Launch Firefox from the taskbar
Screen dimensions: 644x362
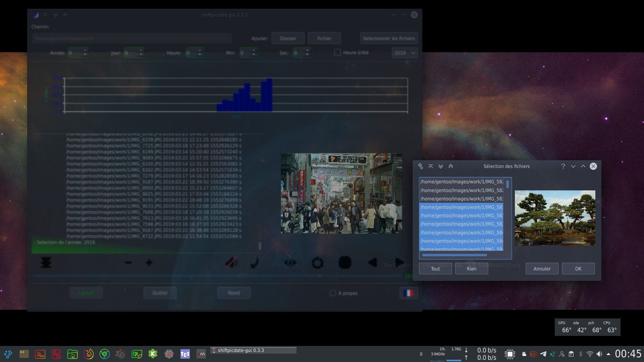[89, 354]
